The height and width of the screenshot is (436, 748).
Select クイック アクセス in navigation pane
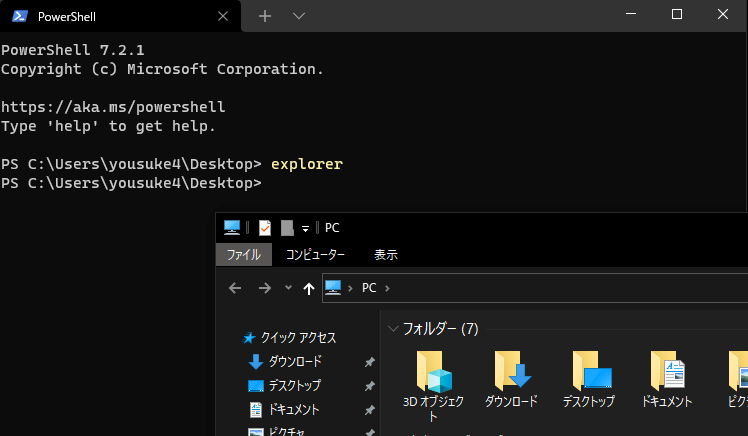tap(298, 338)
